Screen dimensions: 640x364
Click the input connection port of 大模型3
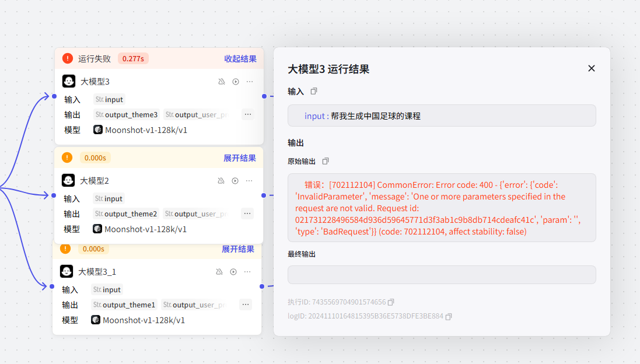click(54, 96)
